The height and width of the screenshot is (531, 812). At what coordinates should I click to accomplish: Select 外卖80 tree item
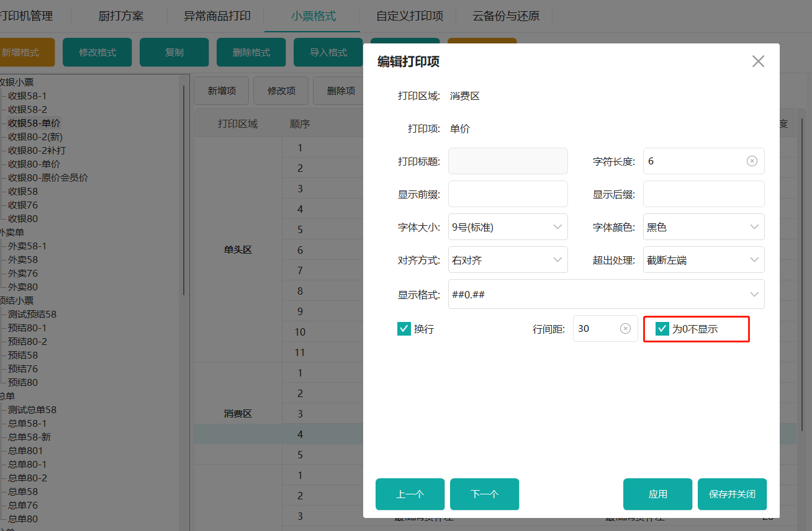pyautogui.click(x=23, y=287)
